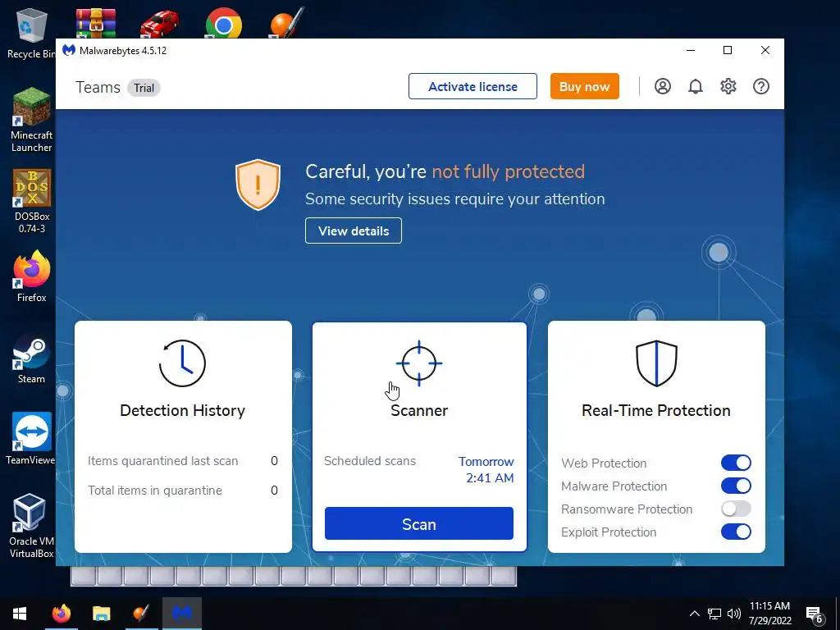The image size is (840, 630).
Task: Click the Trial badge next to Teams
Action: click(x=144, y=88)
